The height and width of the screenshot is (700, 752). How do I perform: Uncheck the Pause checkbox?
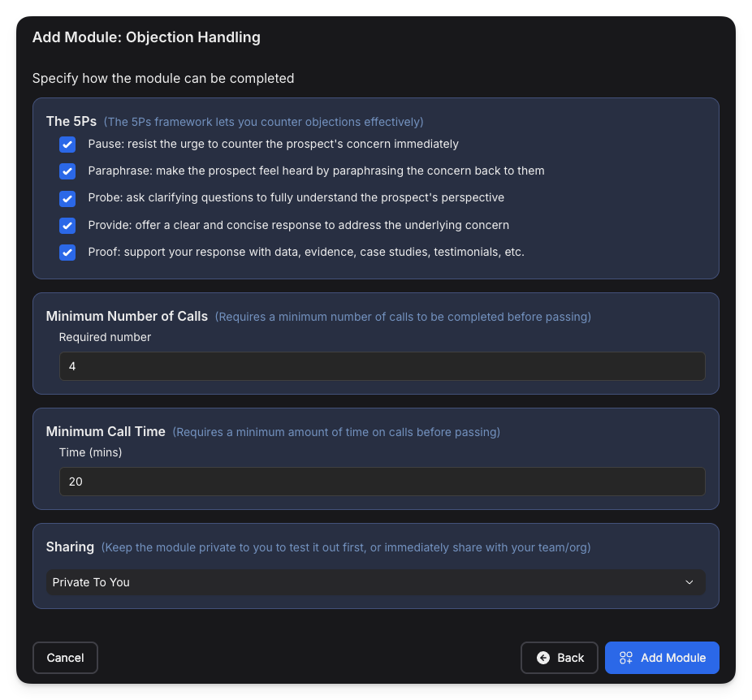pos(67,144)
